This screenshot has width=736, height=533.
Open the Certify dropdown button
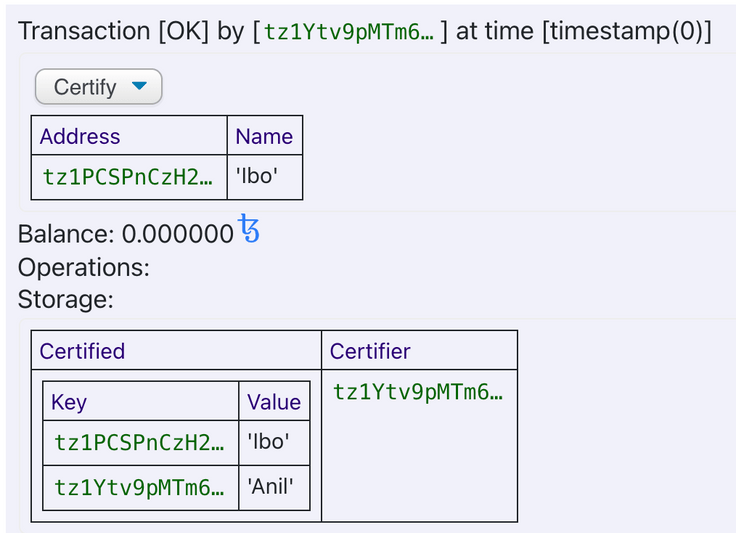(99, 87)
